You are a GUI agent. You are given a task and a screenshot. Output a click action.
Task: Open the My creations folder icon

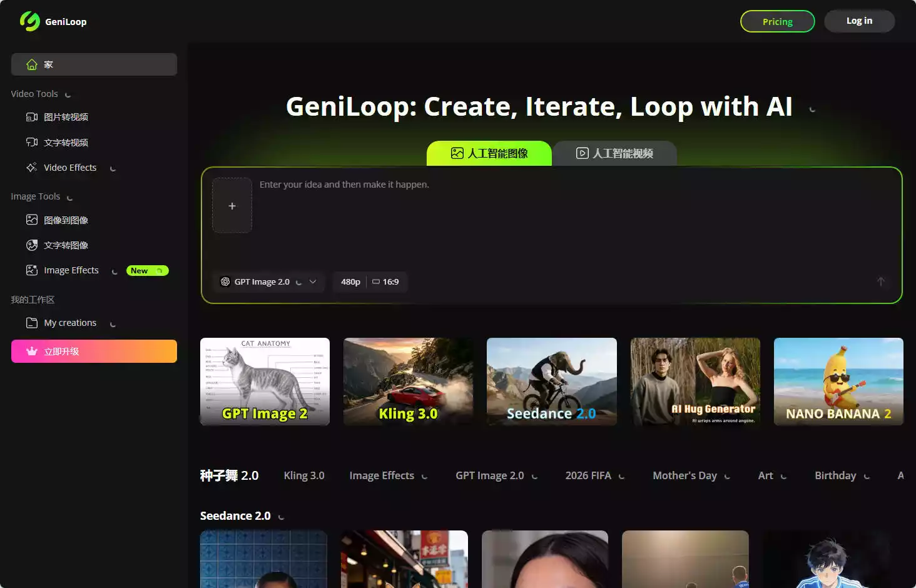32,323
